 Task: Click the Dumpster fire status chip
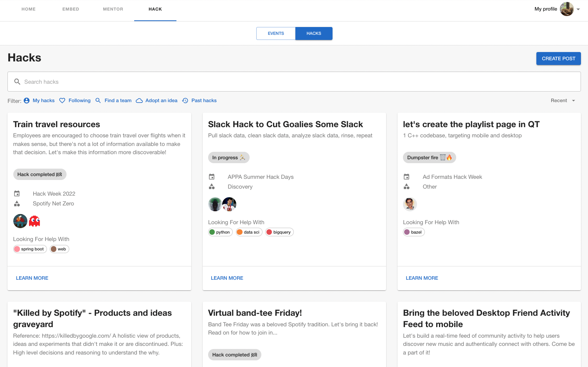pos(429,158)
